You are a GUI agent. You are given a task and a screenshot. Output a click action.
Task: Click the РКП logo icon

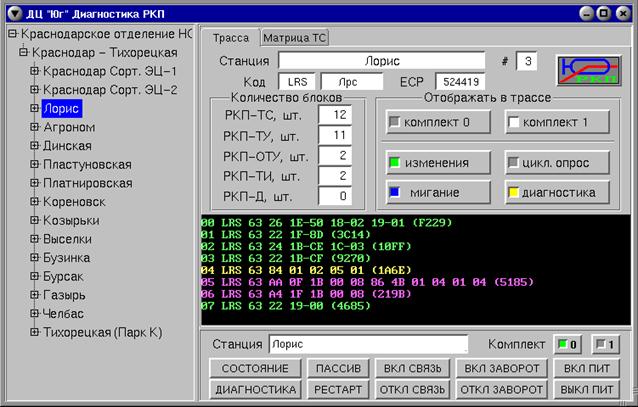[589, 71]
